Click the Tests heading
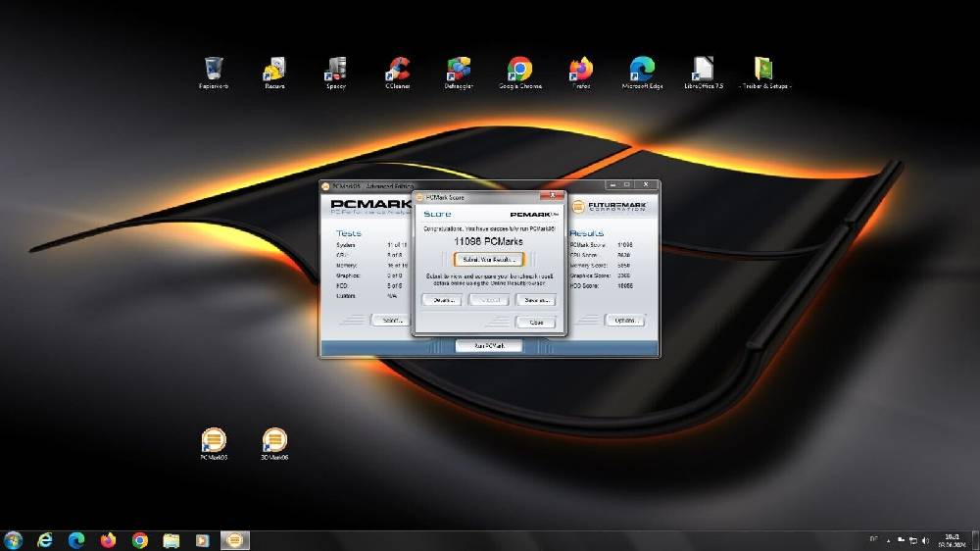The height and width of the screenshot is (551, 980). [x=349, y=233]
